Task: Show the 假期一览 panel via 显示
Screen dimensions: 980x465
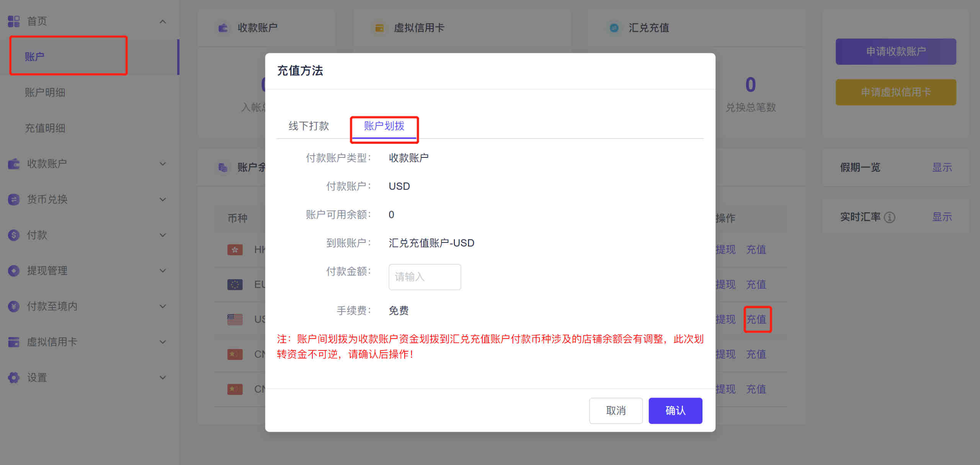Action: coord(942,167)
